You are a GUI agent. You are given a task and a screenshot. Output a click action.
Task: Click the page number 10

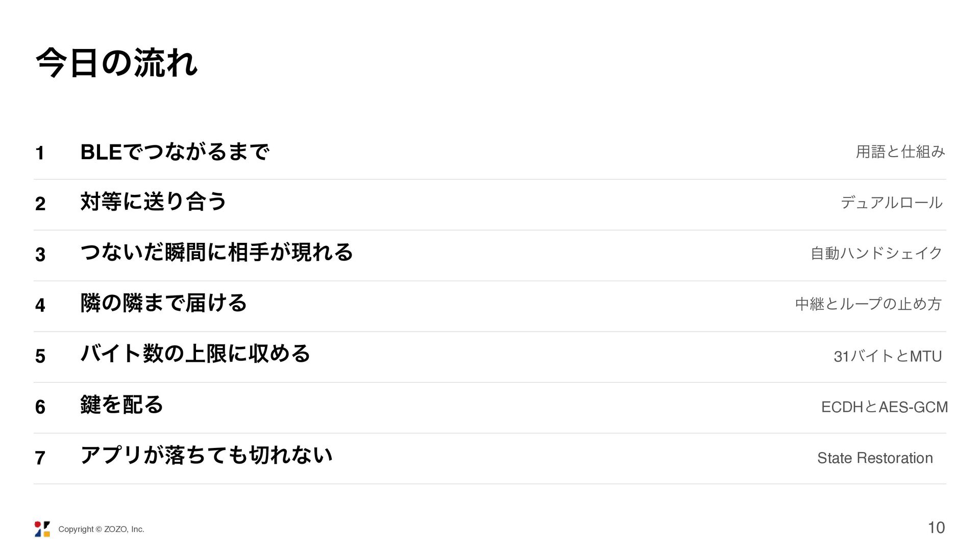[936, 528]
